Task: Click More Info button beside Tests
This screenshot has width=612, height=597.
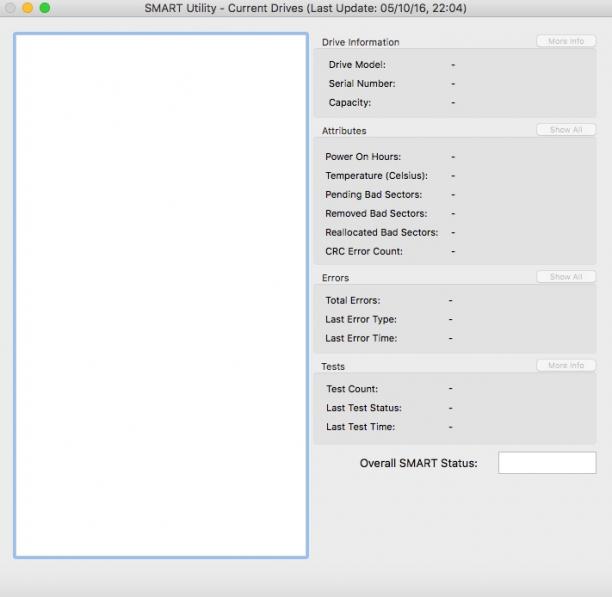Action: click(x=566, y=365)
